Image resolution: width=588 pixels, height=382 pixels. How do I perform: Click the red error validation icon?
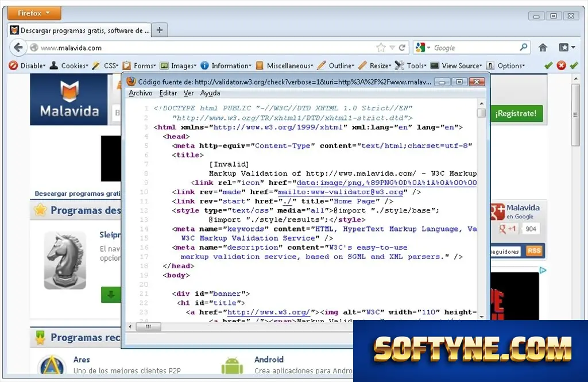coord(561,65)
